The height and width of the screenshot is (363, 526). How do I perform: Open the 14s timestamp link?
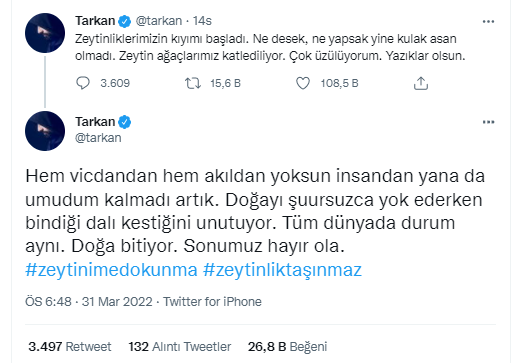pos(202,21)
